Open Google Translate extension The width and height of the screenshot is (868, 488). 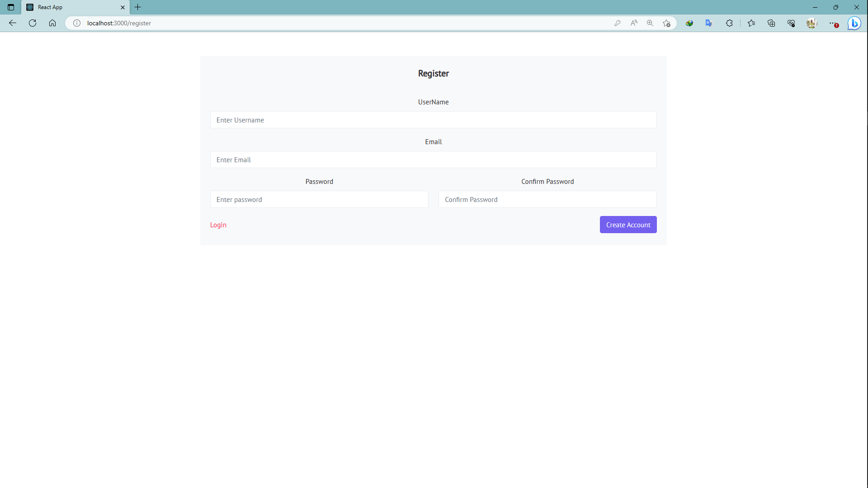tap(709, 23)
